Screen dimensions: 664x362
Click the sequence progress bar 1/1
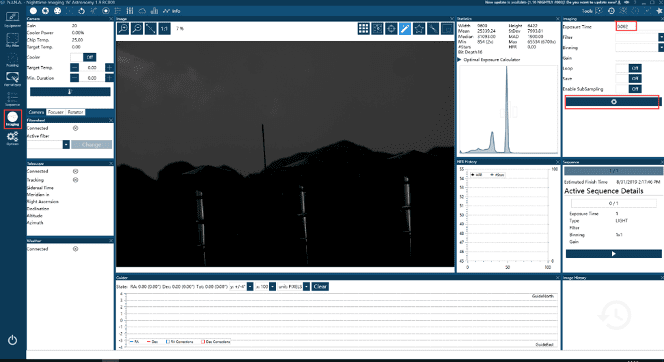coord(613,171)
